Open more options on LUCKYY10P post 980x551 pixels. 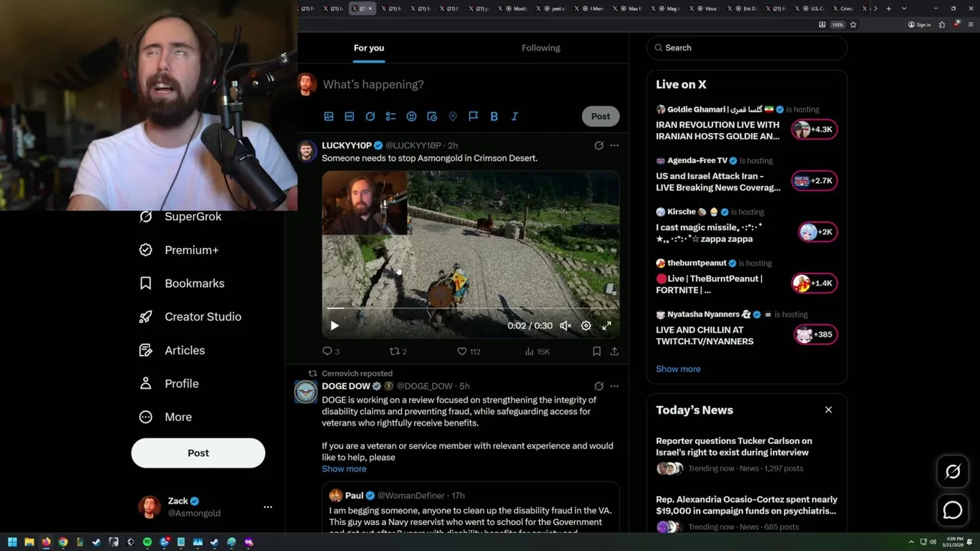[x=614, y=145]
